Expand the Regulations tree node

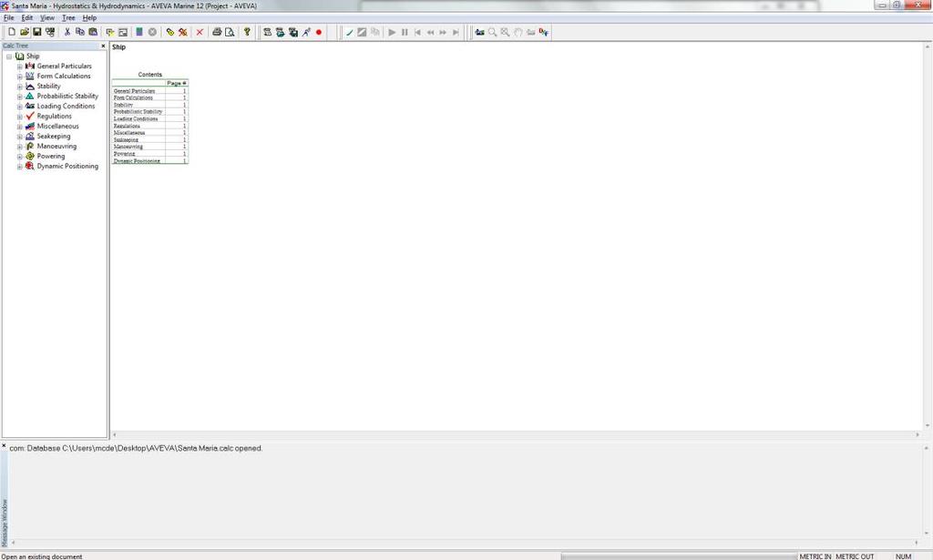point(20,117)
